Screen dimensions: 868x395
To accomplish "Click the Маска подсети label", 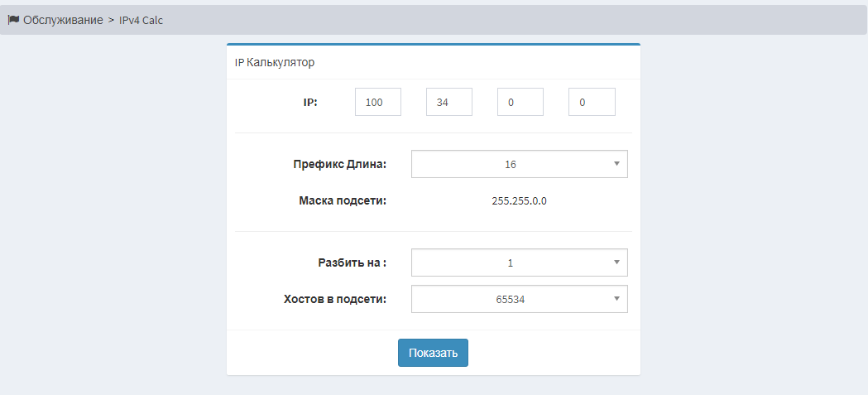I will tap(343, 200).
